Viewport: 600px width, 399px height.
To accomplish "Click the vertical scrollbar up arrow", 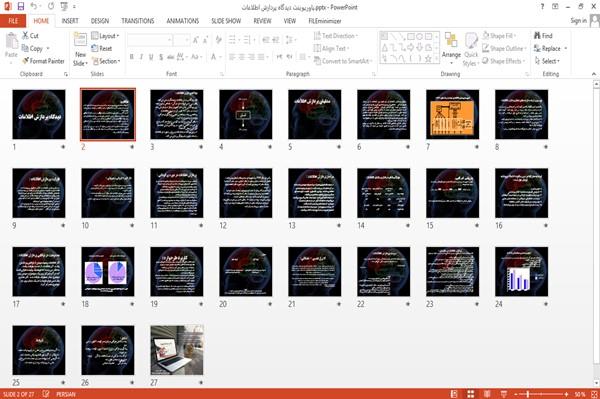I will pyautogui.click(x=596, y=84).
